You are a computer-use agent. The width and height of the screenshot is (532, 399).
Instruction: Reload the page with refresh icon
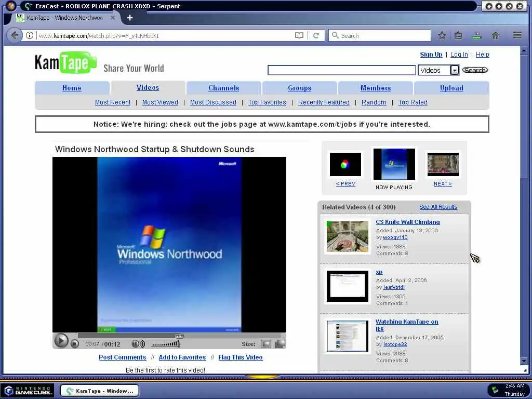pos(316,35)
